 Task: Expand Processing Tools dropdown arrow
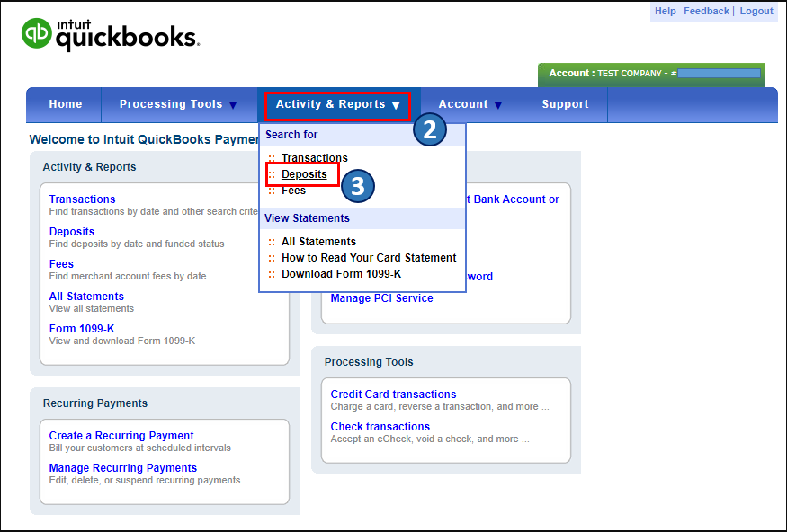tap(233, 105)
